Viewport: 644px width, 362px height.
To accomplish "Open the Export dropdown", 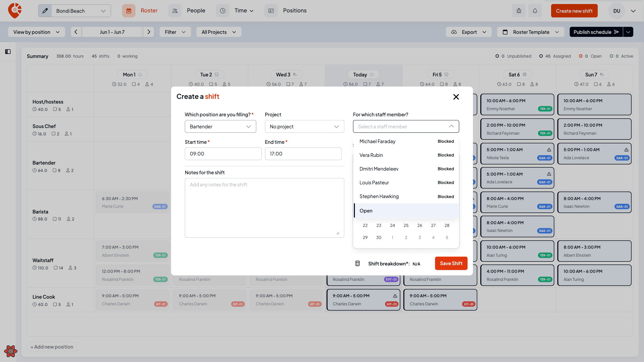I will pos(469,32).
